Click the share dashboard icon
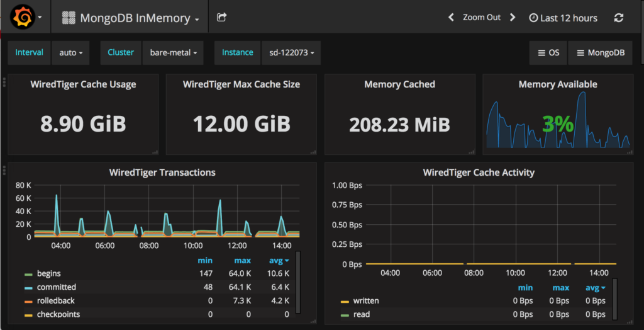 pos(222,17)
